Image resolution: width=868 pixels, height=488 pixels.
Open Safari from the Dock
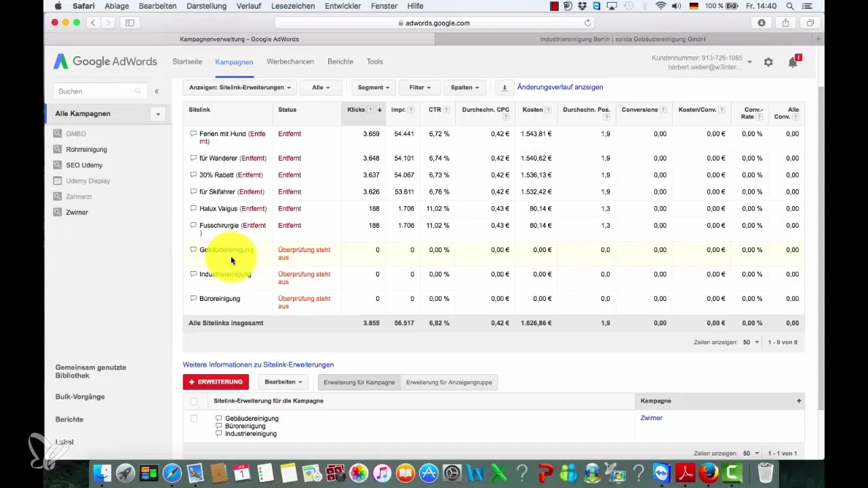172,472
